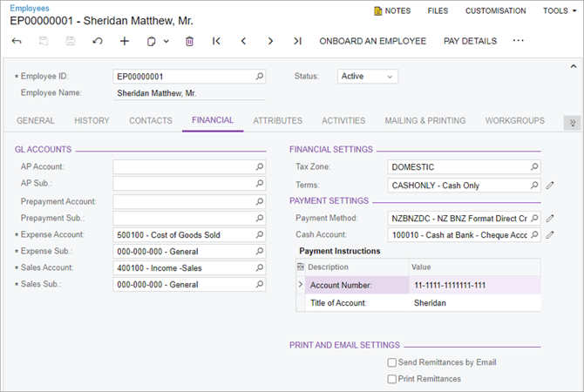Open the Employees breadcrumb link
Viewport: 584px width, 392px height.
(x=30, y=8)
